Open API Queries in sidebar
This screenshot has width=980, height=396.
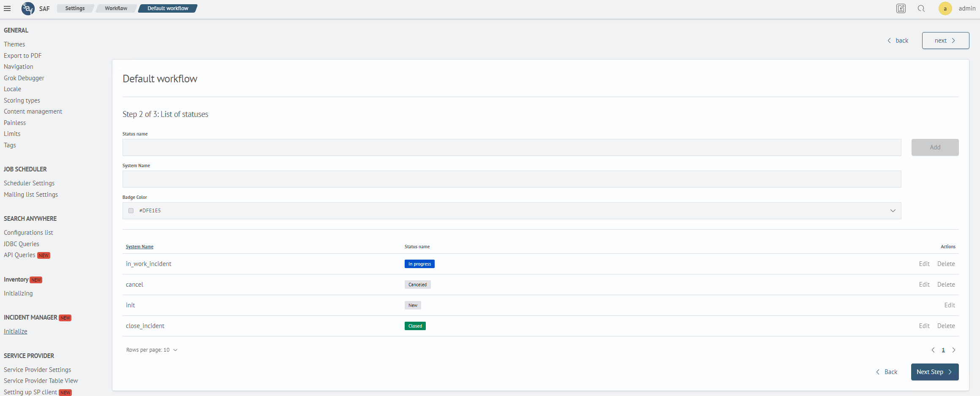point(19,255)
